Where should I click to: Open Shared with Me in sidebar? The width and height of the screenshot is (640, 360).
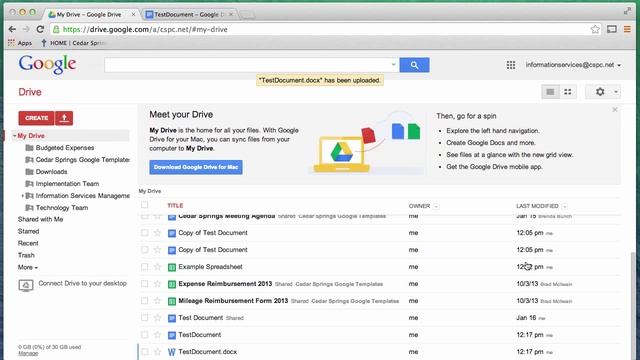pos(40,220)
